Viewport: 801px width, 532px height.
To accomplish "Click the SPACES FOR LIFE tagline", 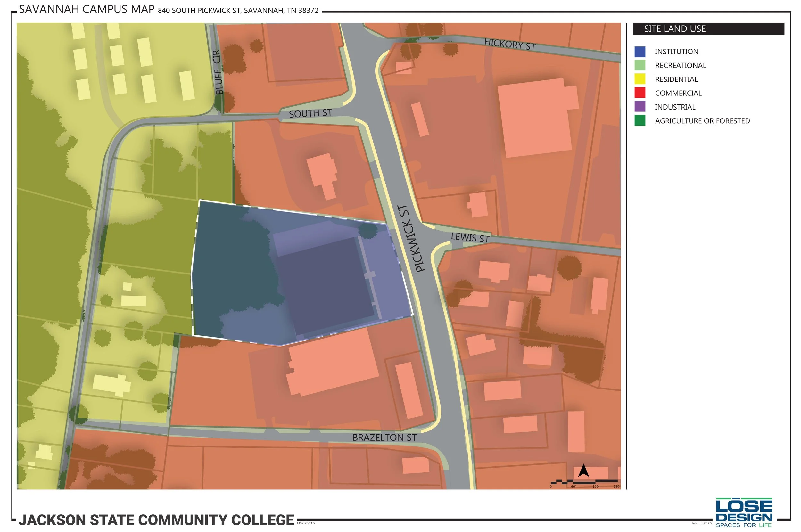I will [x=744, y=525].
